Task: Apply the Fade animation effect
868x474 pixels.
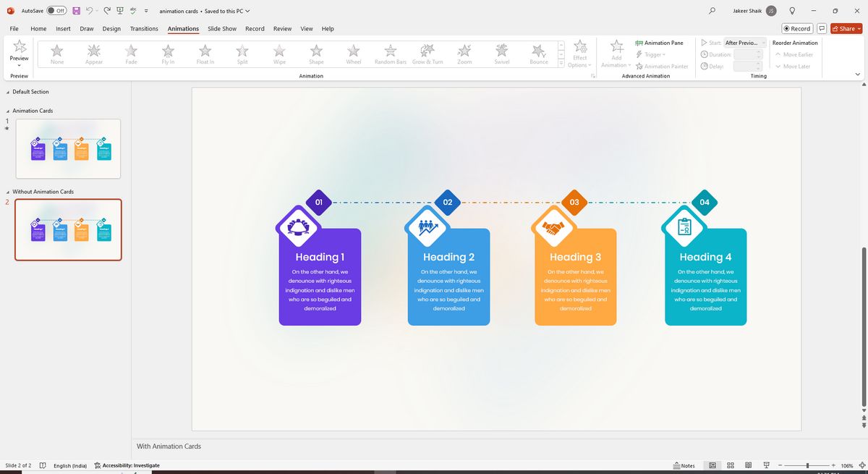Action: click(130, 52)
